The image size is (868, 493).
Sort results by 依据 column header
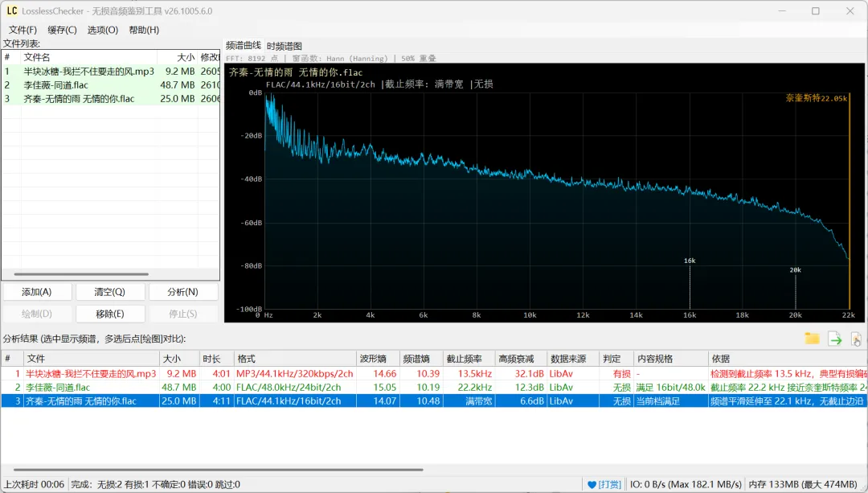tap(788, 359)
